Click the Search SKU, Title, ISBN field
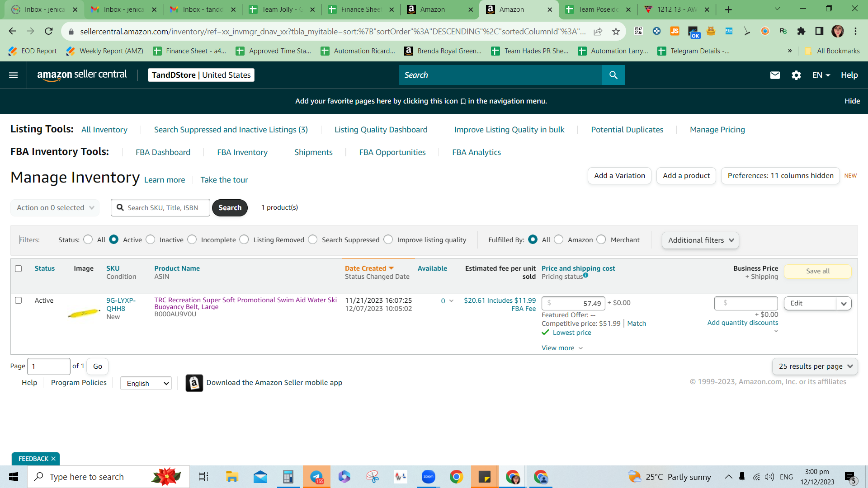 (x=160, y=208)
